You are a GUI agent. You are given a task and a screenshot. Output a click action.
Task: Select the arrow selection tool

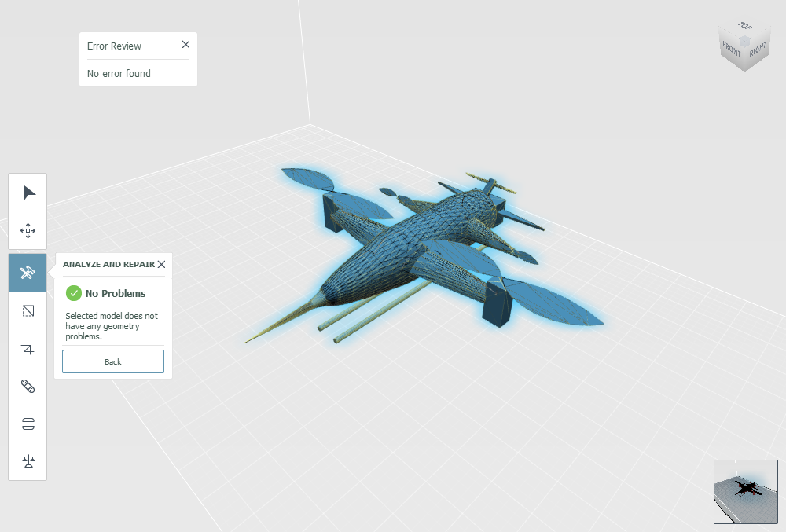point(28,193)
